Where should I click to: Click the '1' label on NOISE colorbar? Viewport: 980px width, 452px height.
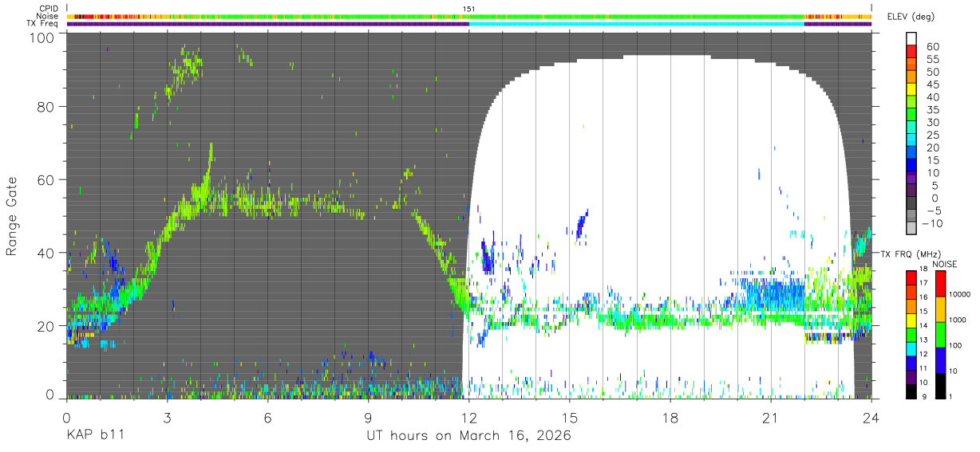tap(952, 395)
